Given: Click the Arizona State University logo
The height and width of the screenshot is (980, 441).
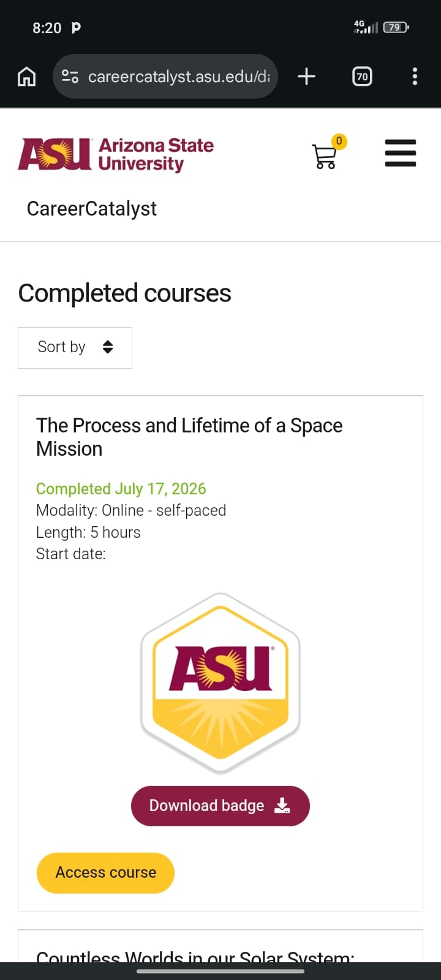Looking at the screenshot, I should coord(116,154).
